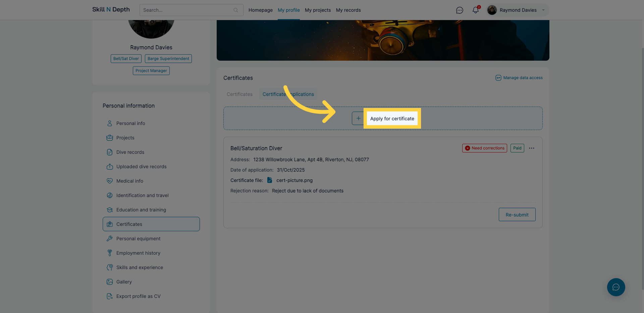Click the Apply for certificate button
The height and width of the screenshot is (313, 644).
[392, 118]
